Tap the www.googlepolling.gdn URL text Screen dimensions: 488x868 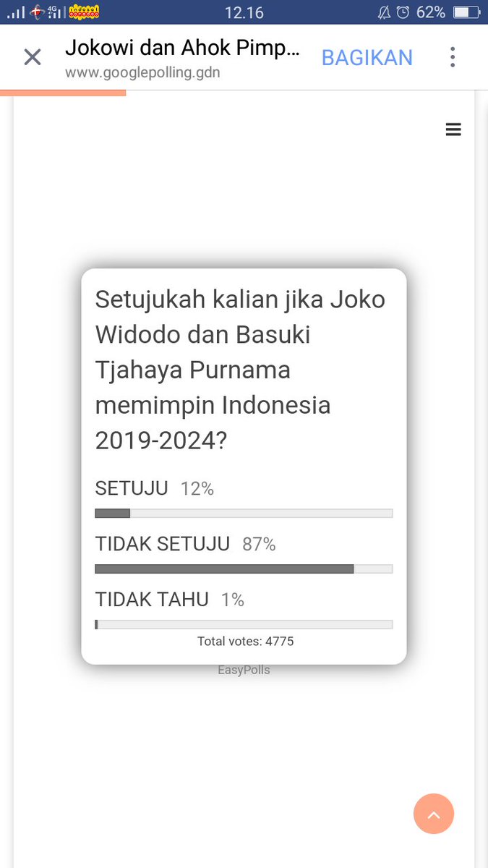[x=142, y=73]
